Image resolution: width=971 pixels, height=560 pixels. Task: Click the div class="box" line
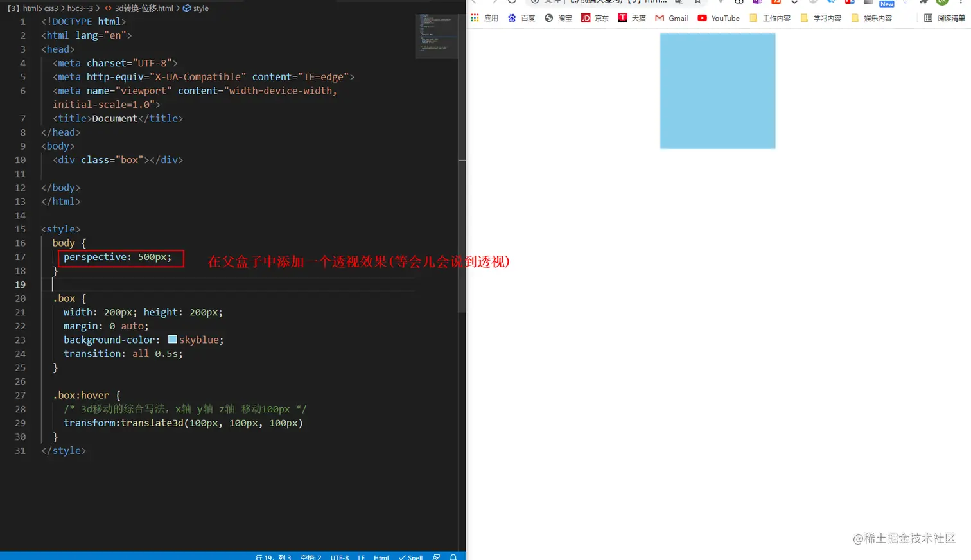pyautogui.click(x=118, y=160)
